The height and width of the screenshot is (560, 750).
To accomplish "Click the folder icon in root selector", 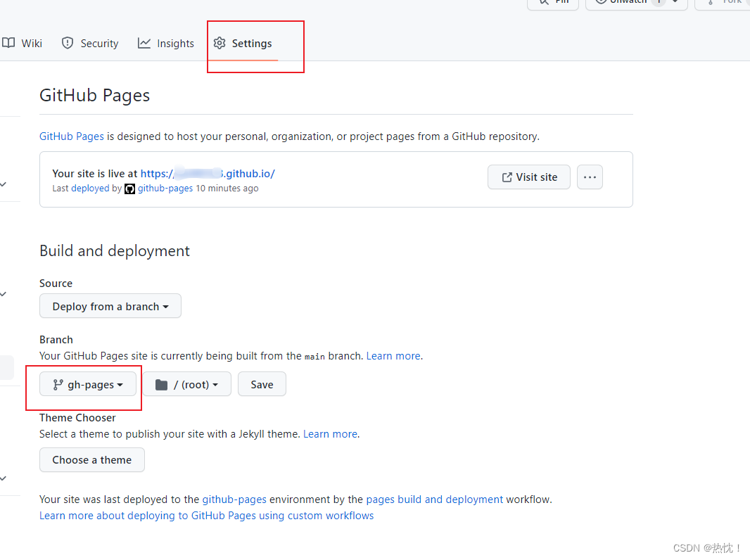I will click(x=162, y=385).
